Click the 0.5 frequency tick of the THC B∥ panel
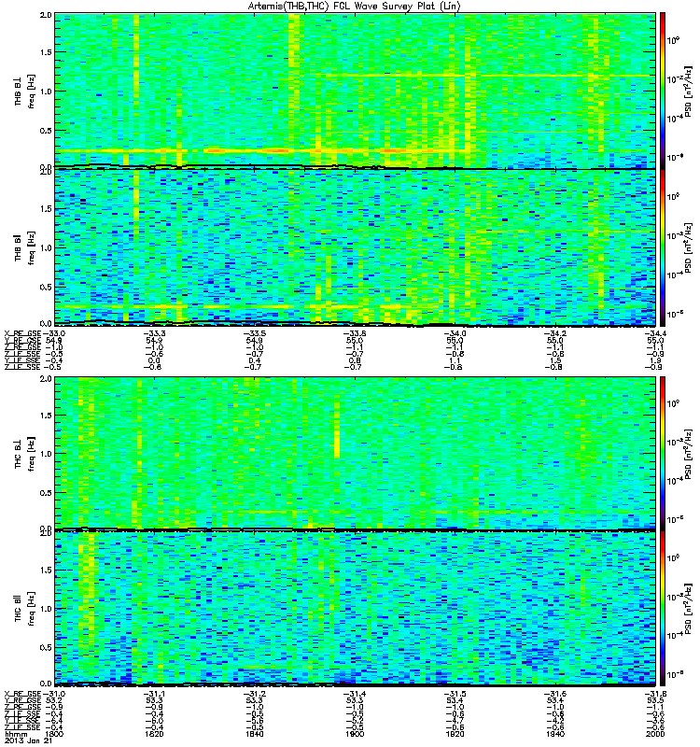Viewport: 700px width, 747px height. pos(46,647)
